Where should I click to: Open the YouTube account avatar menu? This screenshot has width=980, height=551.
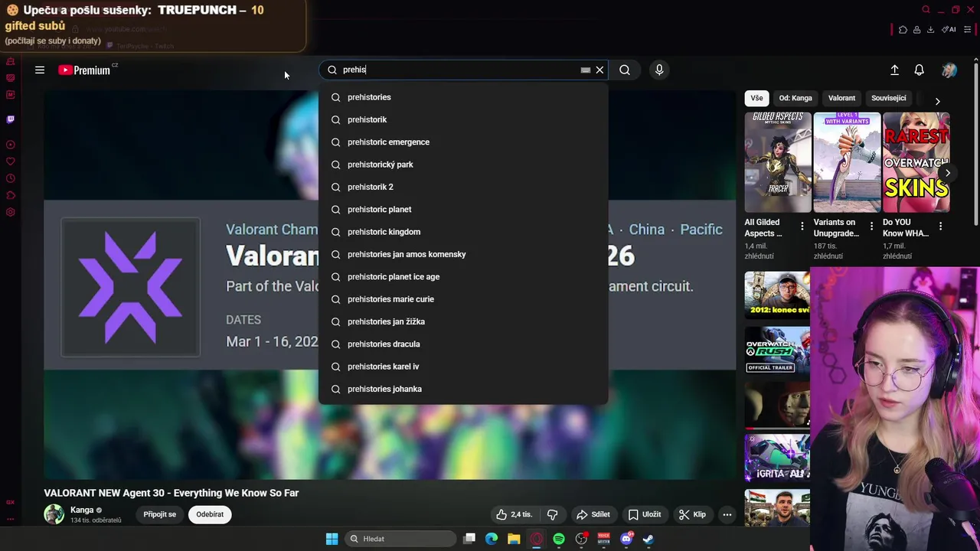(949, 70)
